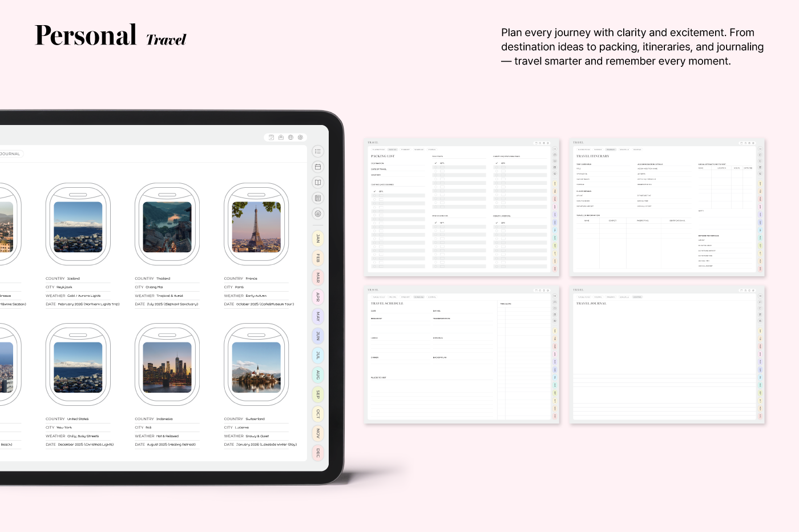The width and height of the screenshot is (799, 532).
Task: Open the Travel Journal page preview
Action: (x=667, y=355)
